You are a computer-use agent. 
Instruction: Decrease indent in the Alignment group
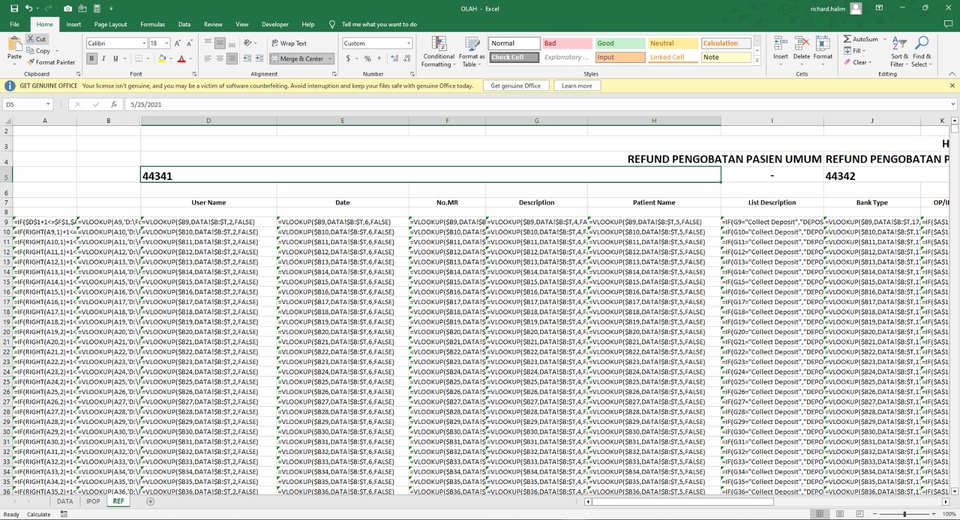(247, 59)
